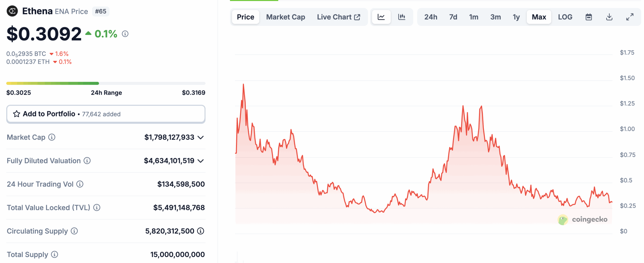
Task: Click Add to Portfolio button
Action: pos(106,114)
